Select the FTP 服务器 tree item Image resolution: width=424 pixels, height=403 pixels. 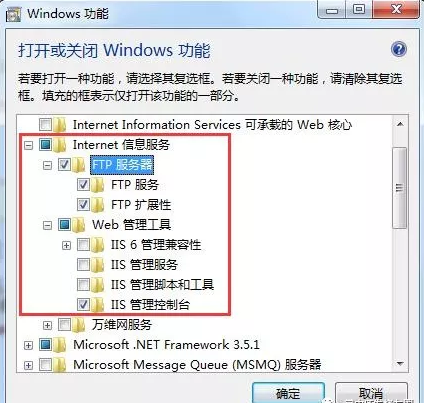click(122, 165)
